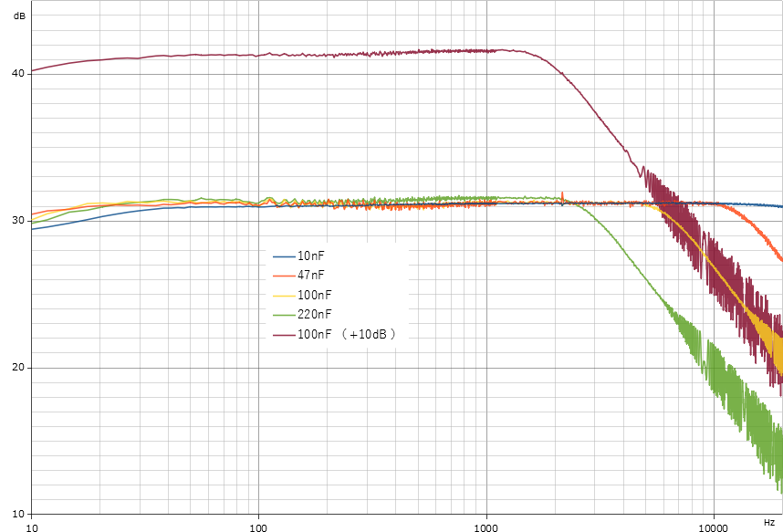Click the 10 tick on frequency axis
The width and height of the screenshot is (783, 532).
(32, 527)
